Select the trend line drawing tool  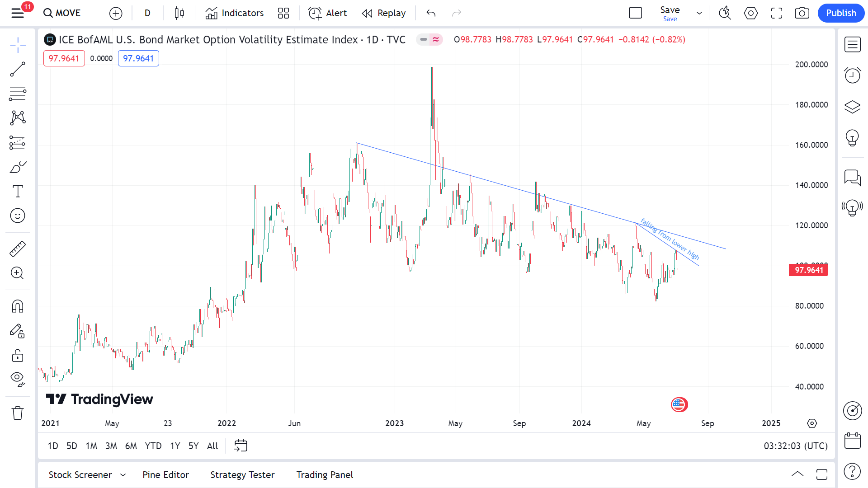18,69
